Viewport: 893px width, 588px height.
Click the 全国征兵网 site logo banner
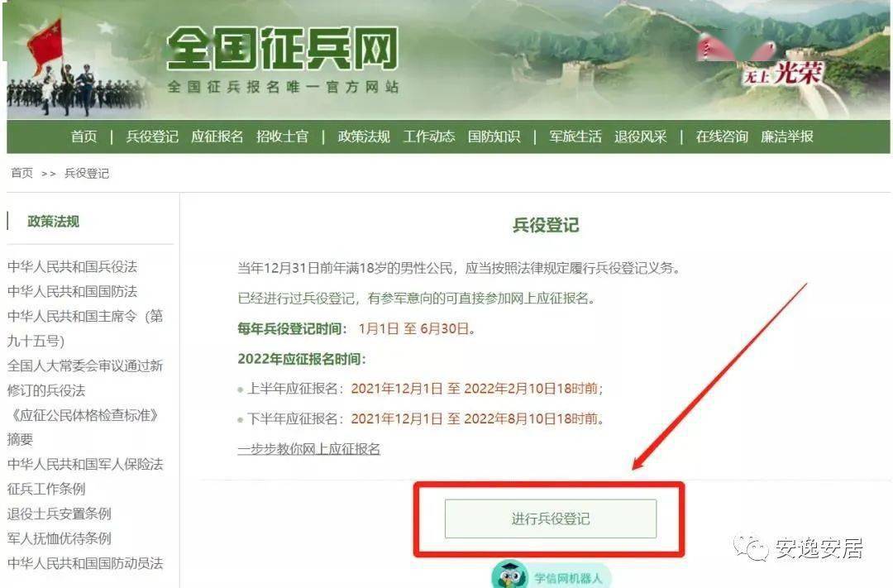[283, 58]
